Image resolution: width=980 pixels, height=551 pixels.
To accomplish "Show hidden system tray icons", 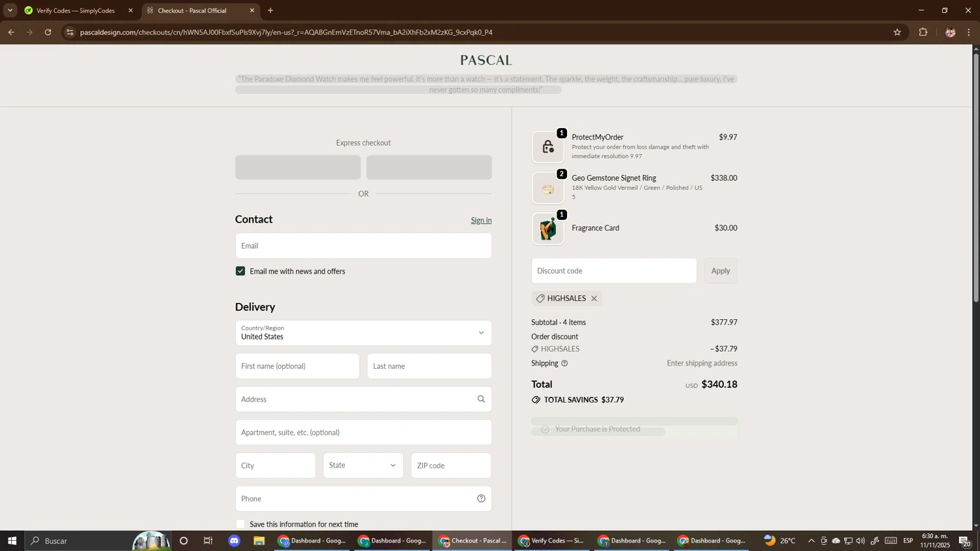I will click(x=811, y=541).
